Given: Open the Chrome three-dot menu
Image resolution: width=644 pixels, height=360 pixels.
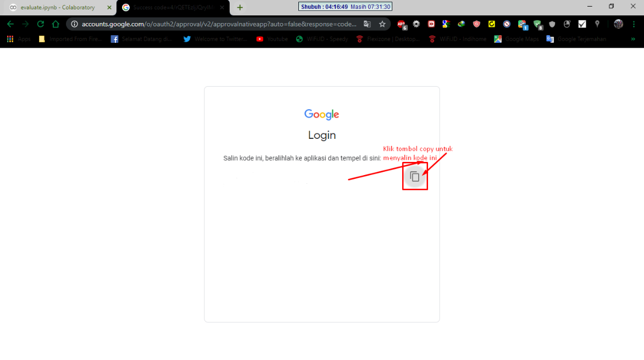Looking at the screenshot, I should [634, 24].
